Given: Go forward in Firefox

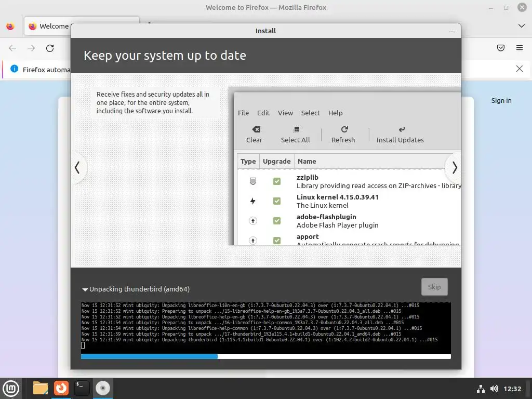Looking at the screenshot, I should coord(31,48).
